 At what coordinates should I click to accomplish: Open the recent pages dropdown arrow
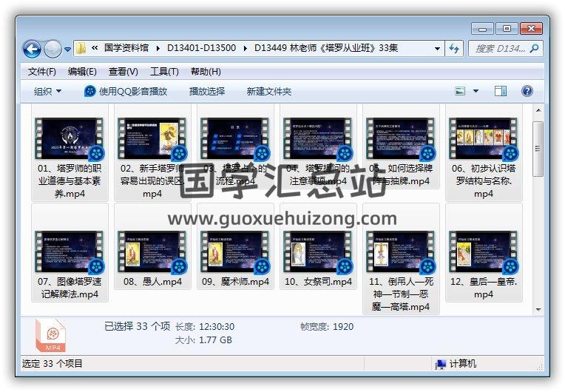(x=68, y=50)
